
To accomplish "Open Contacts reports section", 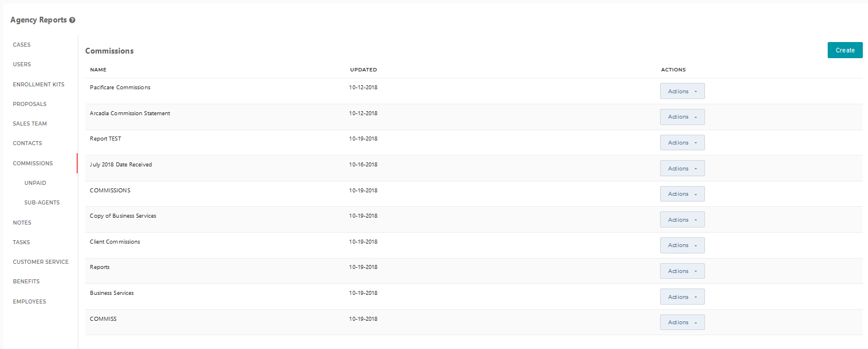I will [28, 143].
